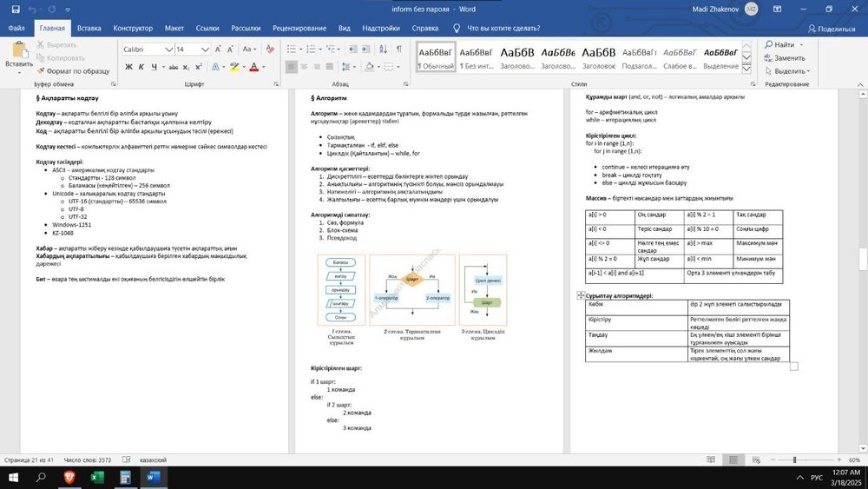
Task: Click Поделиться (Share) button
Action: pos(832,29)
